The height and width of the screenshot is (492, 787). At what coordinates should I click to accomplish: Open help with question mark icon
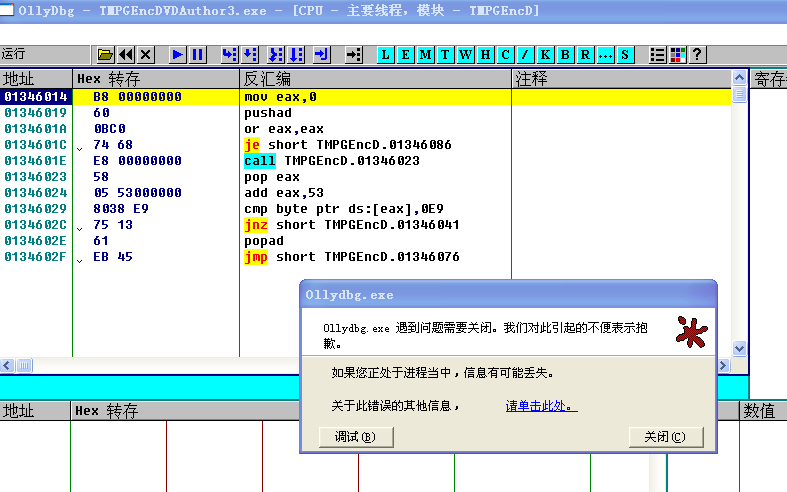697,54
